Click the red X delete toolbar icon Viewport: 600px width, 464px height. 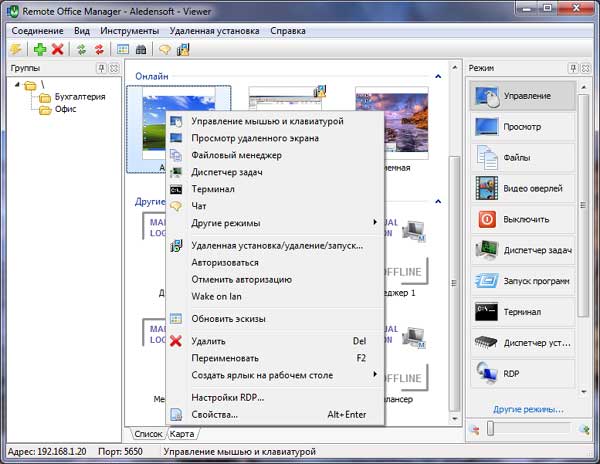57,49
